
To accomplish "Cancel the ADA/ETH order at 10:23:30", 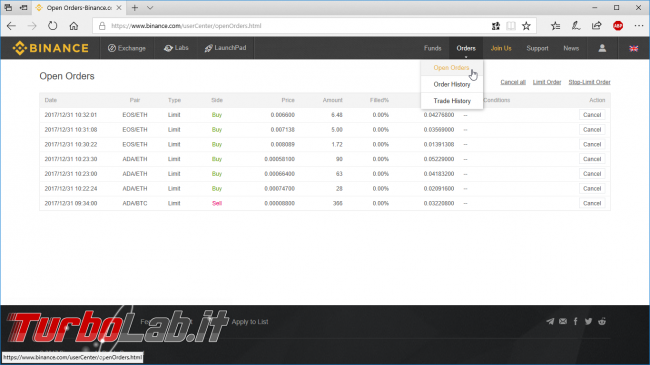I will tap(592, 159).
